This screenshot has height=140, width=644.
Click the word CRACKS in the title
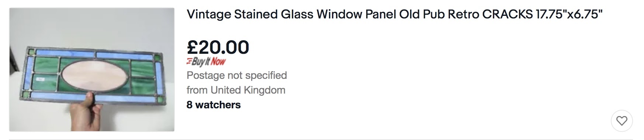(x=508, y=15)
